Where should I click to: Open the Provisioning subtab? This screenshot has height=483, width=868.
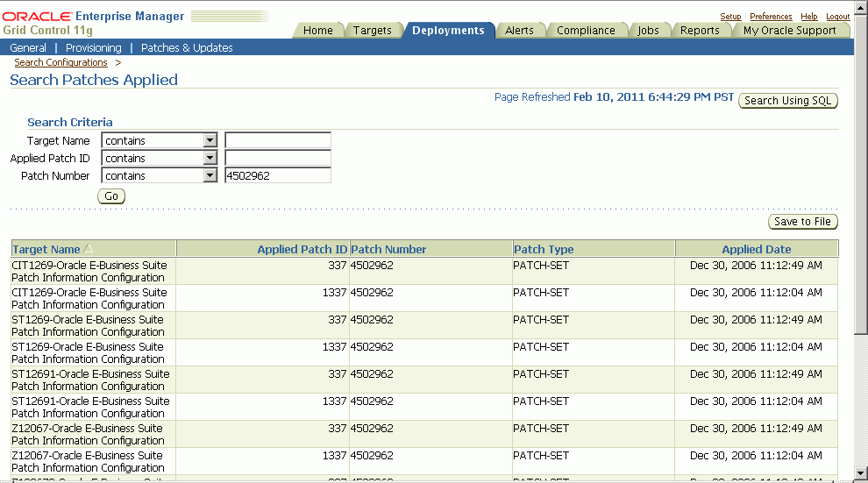pos(94,47)
